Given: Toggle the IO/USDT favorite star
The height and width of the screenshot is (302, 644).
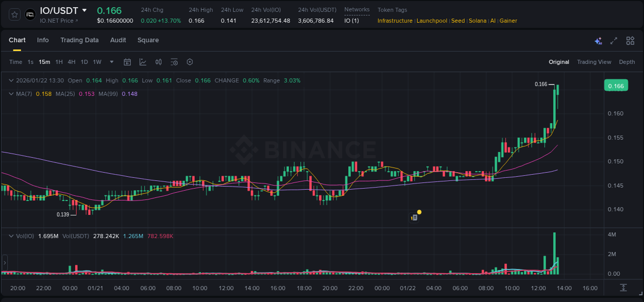Looking at the screenshot, I should pos(14,14).
